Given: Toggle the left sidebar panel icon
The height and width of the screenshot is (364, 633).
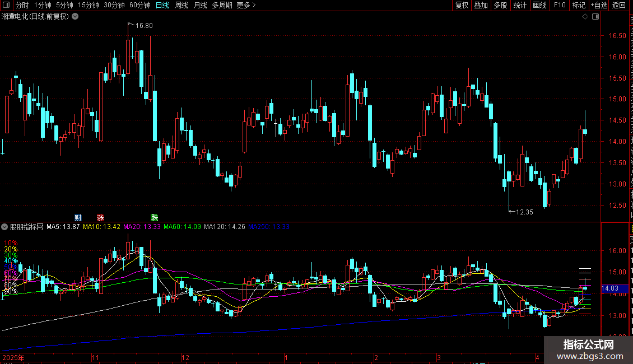Looking at the screenshot, I should [6, 5].
